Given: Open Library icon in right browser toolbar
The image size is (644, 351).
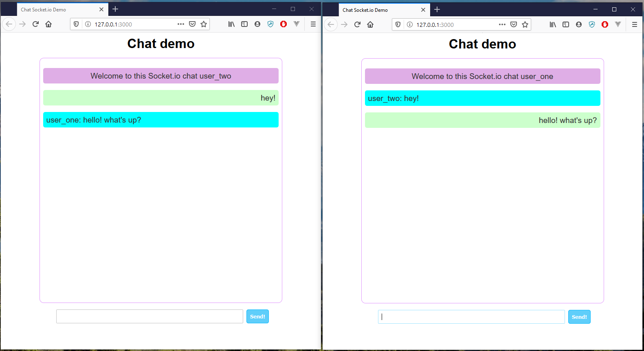Looking at the screenshot, I should [x=553, y=24].
